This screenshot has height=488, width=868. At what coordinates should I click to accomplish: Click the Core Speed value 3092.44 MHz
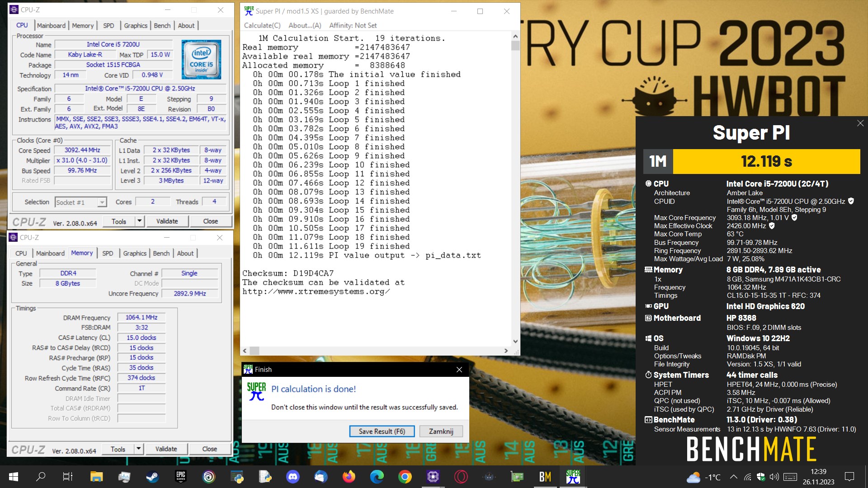[82, 150]
